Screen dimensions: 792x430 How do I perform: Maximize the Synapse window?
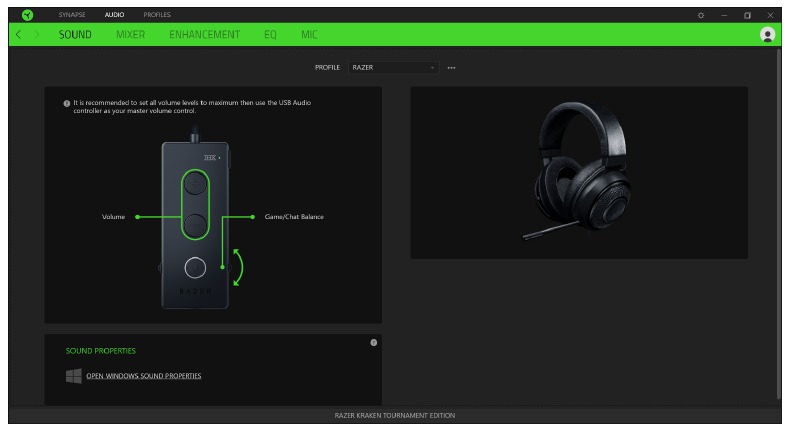click(x=747, y=15)
